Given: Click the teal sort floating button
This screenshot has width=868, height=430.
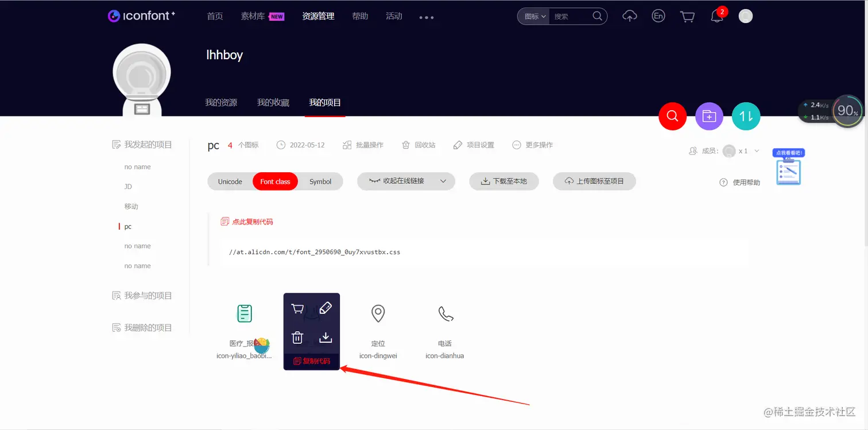Looking at the screenshot, I should click(746, 116).
